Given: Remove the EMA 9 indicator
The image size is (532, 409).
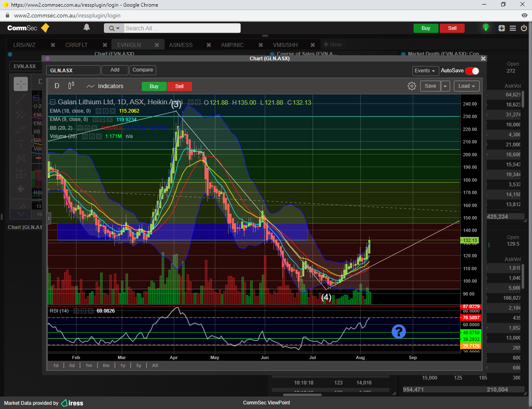Looking at the screenshot, I should click(109, 119).
